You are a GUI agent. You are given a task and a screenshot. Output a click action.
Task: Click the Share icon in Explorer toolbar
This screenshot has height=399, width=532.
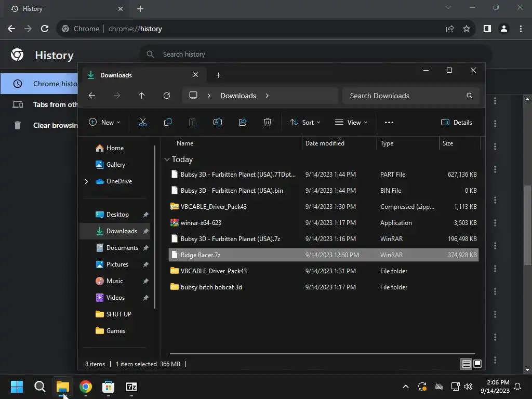pos(243,123)
